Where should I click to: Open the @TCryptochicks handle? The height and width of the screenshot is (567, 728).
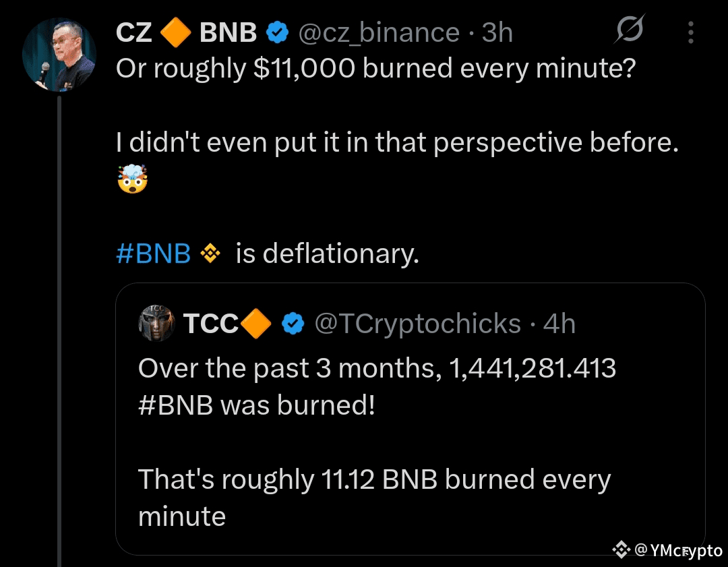click(418, 324)
